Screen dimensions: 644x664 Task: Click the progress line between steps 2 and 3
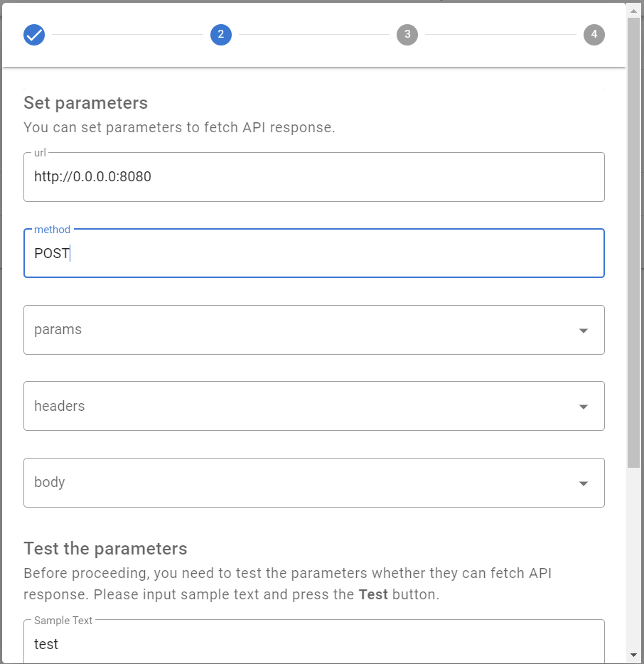pyautogui.click(x=313, y=34)
